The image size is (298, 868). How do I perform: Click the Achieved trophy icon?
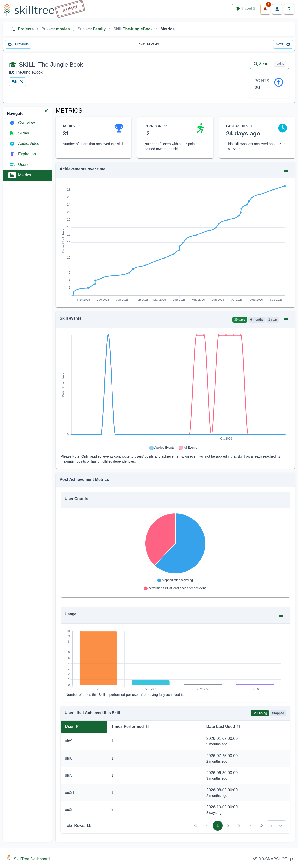tap(119, 128)
